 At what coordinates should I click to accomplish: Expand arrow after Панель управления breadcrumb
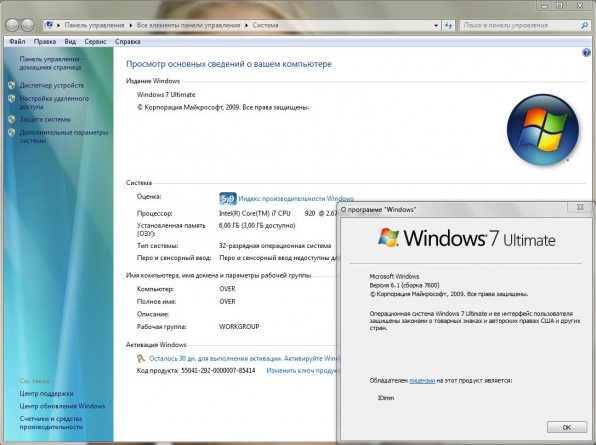coord(130,25)
